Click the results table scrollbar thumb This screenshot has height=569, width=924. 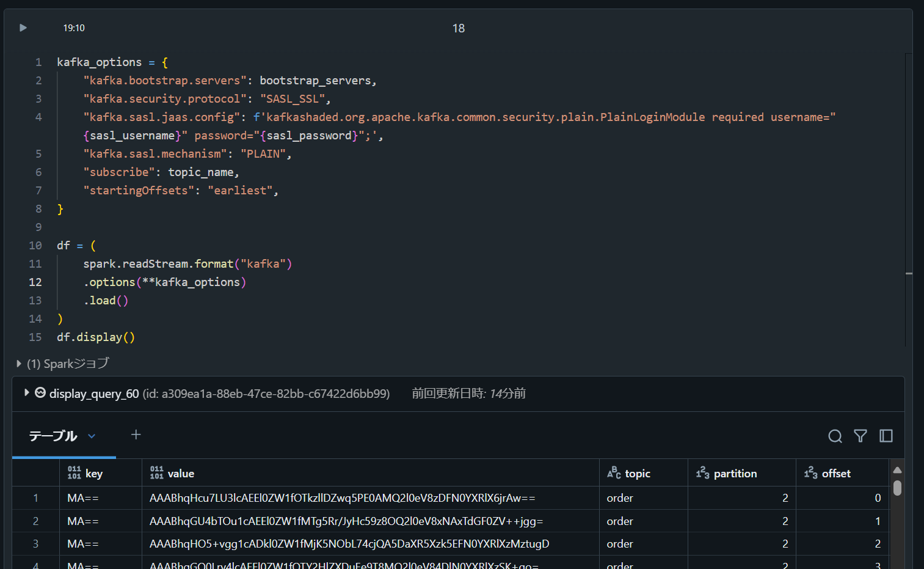pos(897,488)
